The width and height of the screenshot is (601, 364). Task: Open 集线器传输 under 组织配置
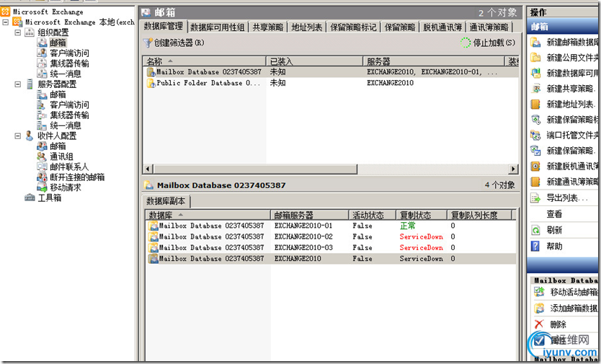[69, 63]
